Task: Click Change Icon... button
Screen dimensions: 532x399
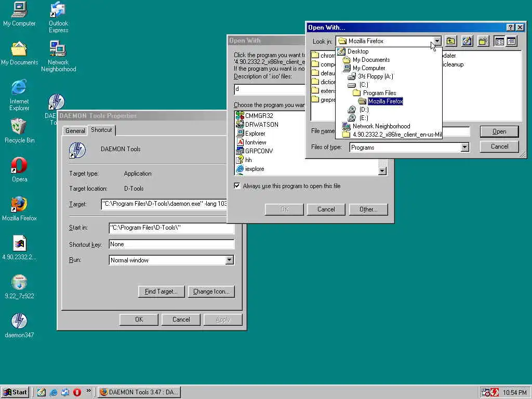Action: pos(211,291)
